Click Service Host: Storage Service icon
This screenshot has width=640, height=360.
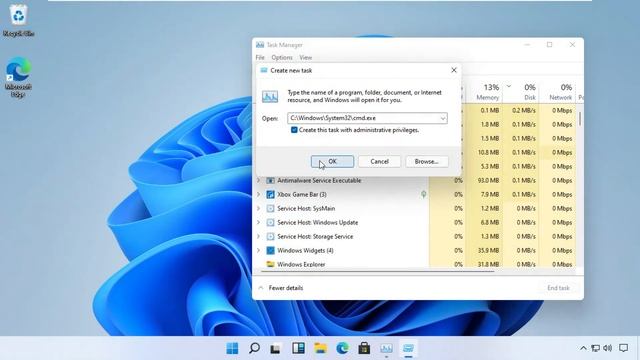270,236
